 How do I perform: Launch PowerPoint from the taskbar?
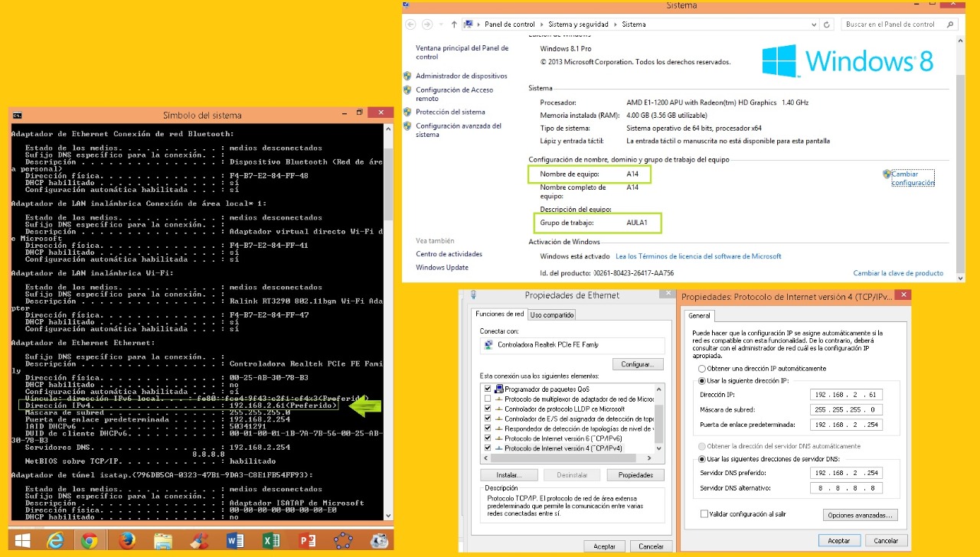[307, 540]
